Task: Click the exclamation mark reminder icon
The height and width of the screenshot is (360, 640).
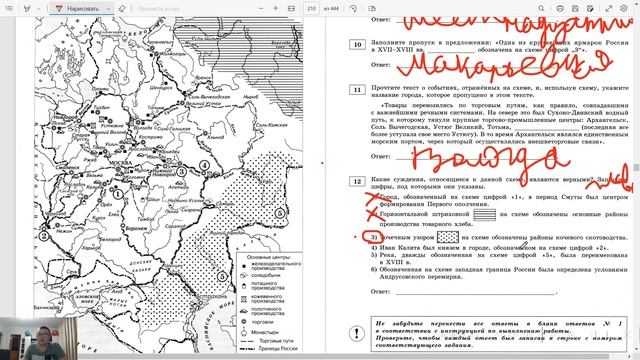Action: click(x=357, y=333)
